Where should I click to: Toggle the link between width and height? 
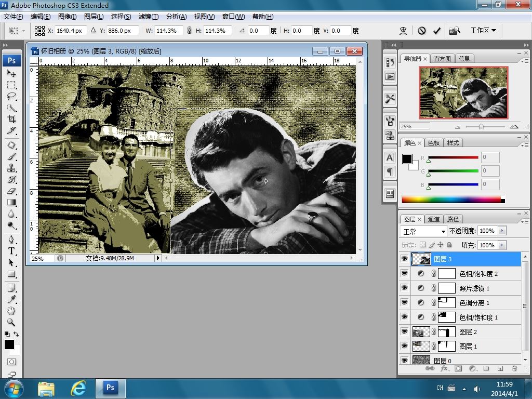pos(189,31)
